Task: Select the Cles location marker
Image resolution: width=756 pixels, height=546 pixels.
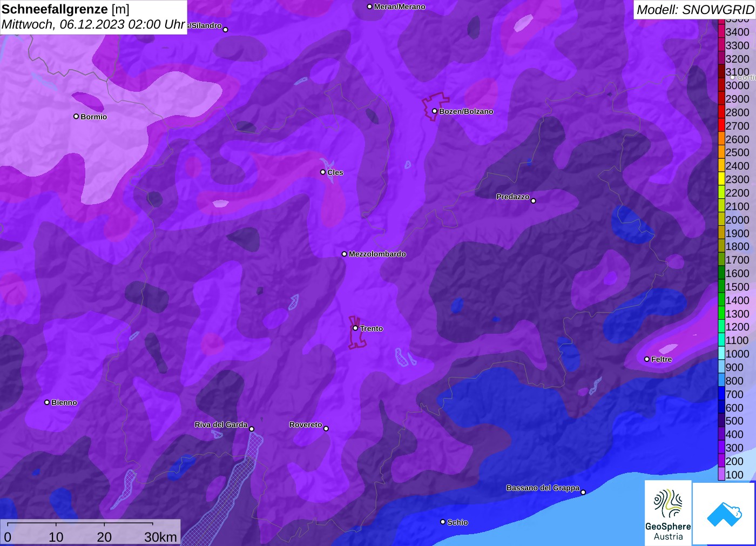Action: [x=323, y=172]
